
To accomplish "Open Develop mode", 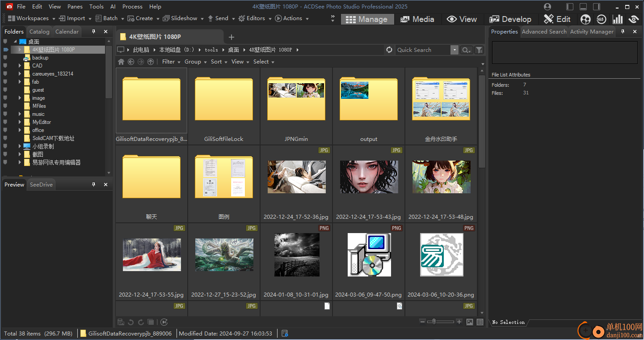I will (510, 19).
